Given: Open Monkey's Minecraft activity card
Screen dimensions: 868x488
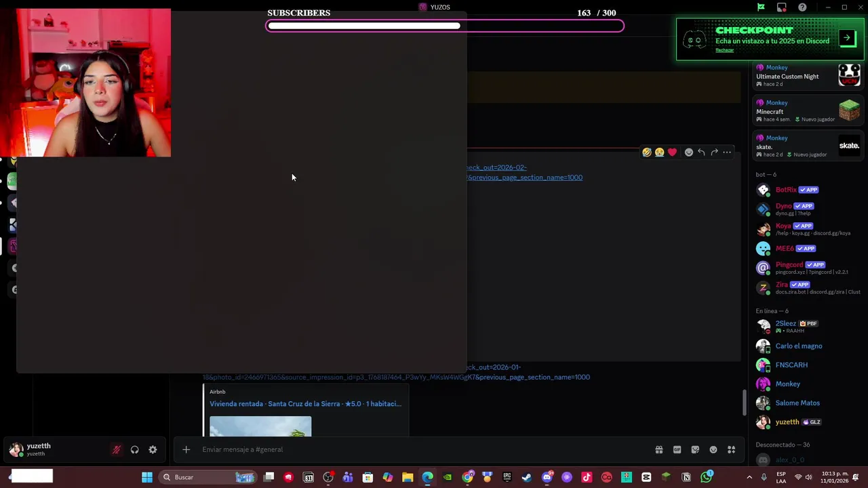Looking at the screenshot, I should click(808, 110).
